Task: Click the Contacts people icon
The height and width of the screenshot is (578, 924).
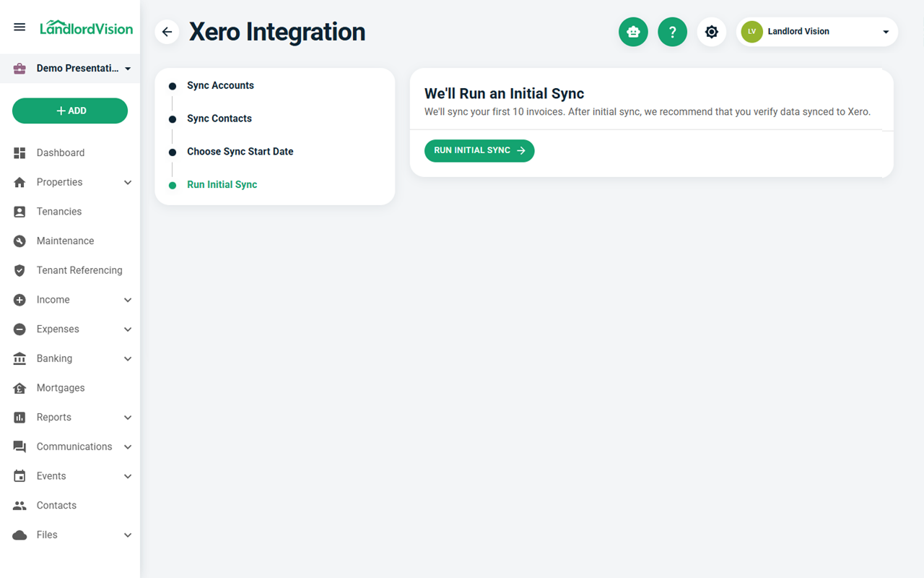Action: point(19,506)
